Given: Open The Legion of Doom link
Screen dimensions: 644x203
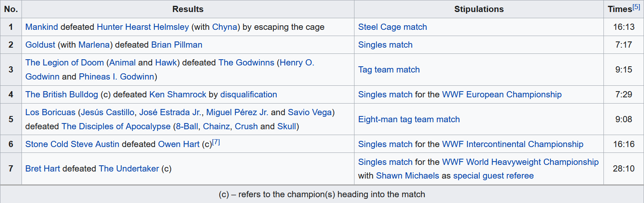Looking at the screenshot, I should click(x=65, y=63).
